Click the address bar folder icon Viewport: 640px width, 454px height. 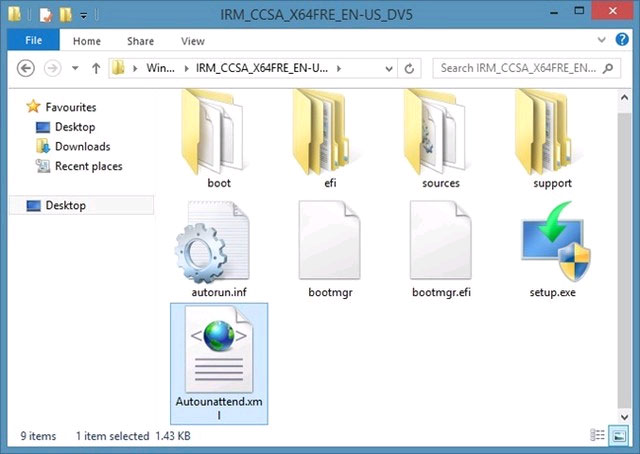pos(118,68)
